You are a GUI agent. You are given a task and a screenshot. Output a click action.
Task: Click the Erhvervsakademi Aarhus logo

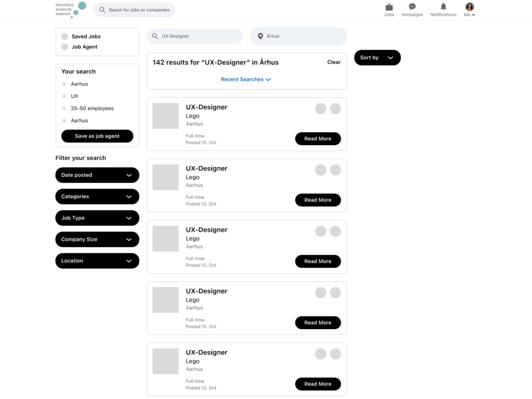[x=71, y=10]
